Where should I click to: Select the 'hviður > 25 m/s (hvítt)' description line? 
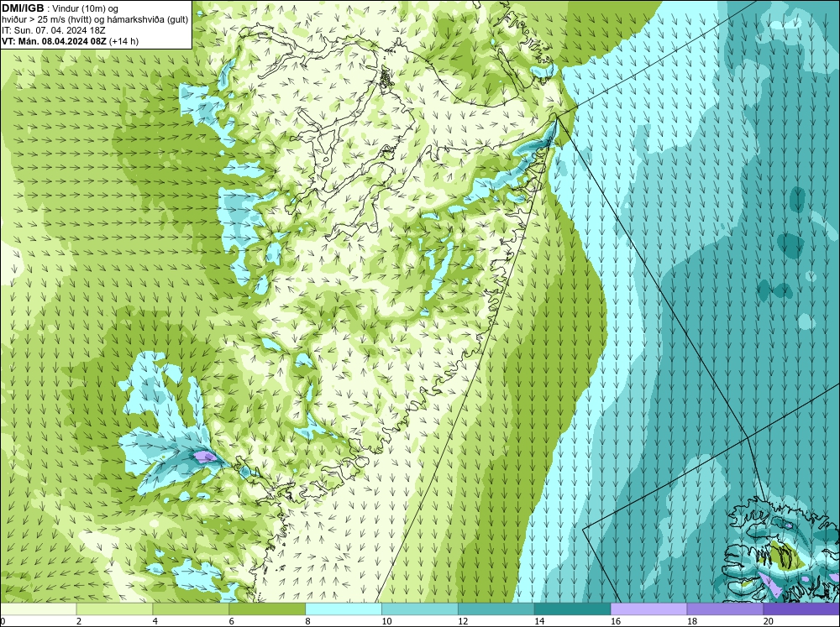point(95,20)
